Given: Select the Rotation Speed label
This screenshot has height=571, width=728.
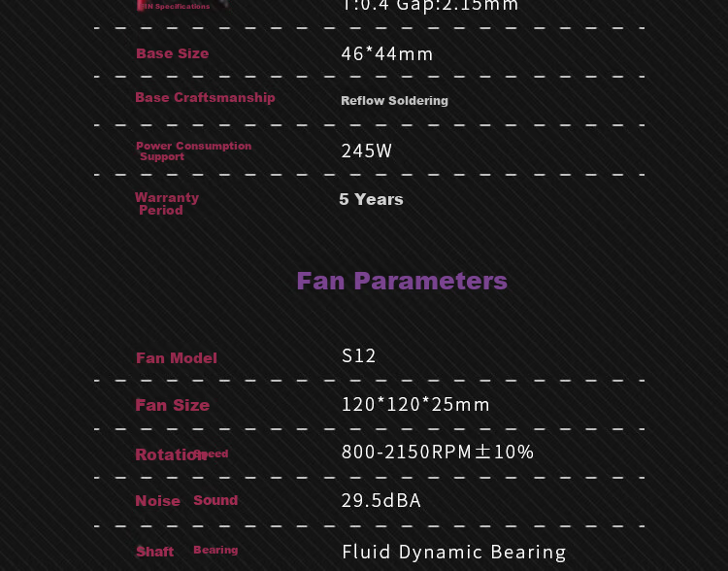Looking at the screenshot, I should 182,454.
